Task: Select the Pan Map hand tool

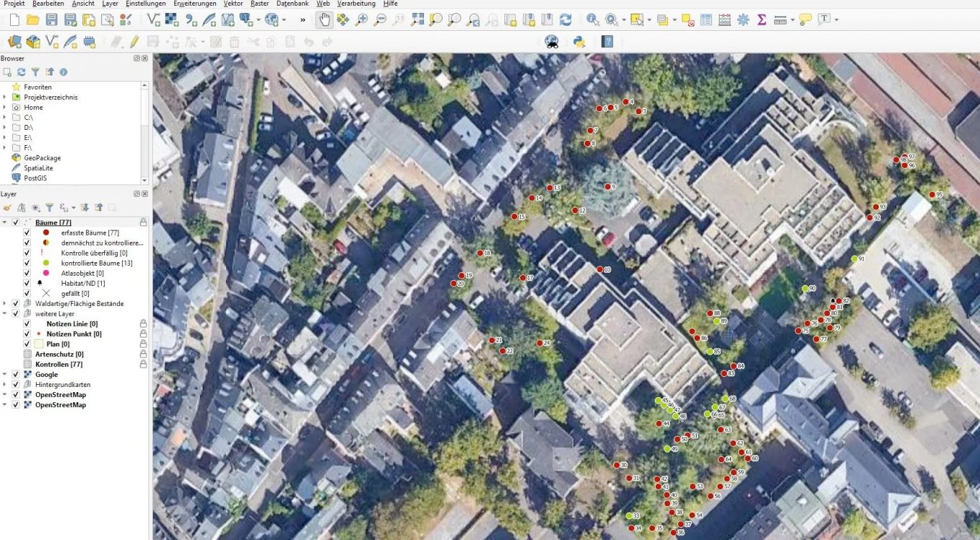Action: tap(324, 19)
